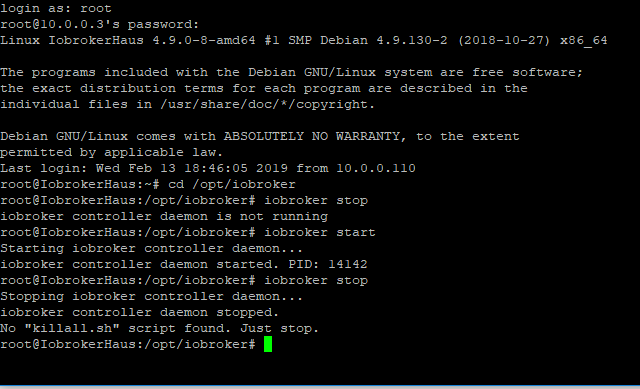Click the last root@IobrokerHaus prompt text
This screenshot has height=389, width=640.
coord(128,345)
